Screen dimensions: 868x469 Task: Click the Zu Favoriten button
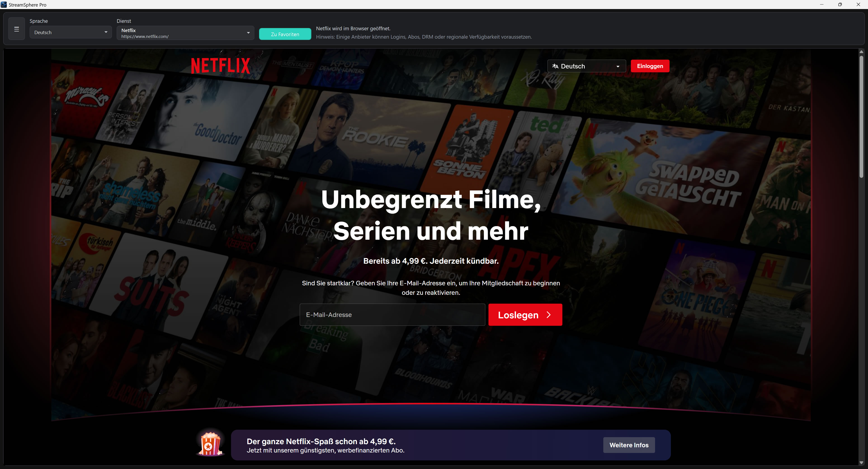[285, 34]
